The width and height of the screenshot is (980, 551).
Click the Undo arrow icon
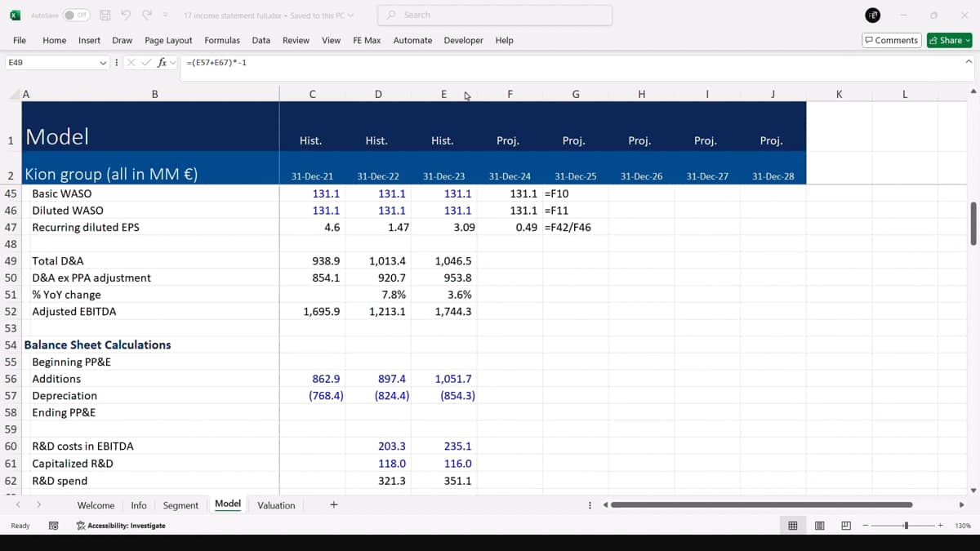(126, 15)
